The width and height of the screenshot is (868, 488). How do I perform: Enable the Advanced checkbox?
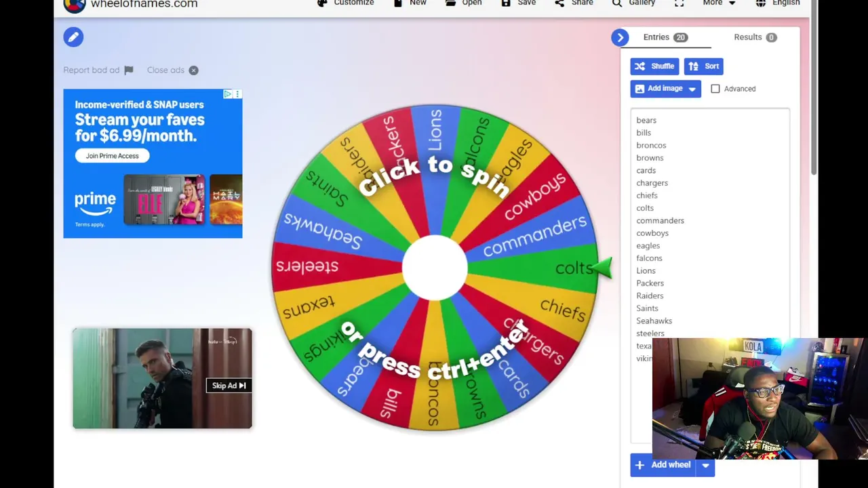[715, 89]
